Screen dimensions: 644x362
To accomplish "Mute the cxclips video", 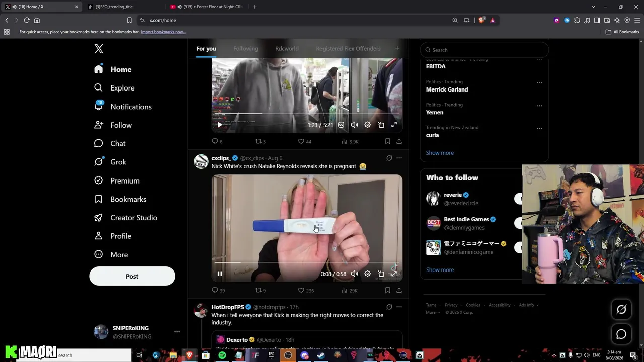I will point(354,274).
